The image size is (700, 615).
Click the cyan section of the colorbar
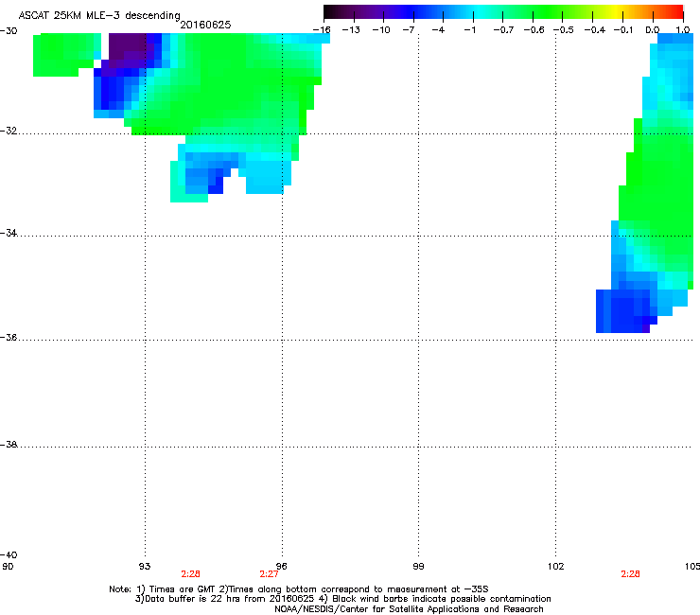(478, 11)
